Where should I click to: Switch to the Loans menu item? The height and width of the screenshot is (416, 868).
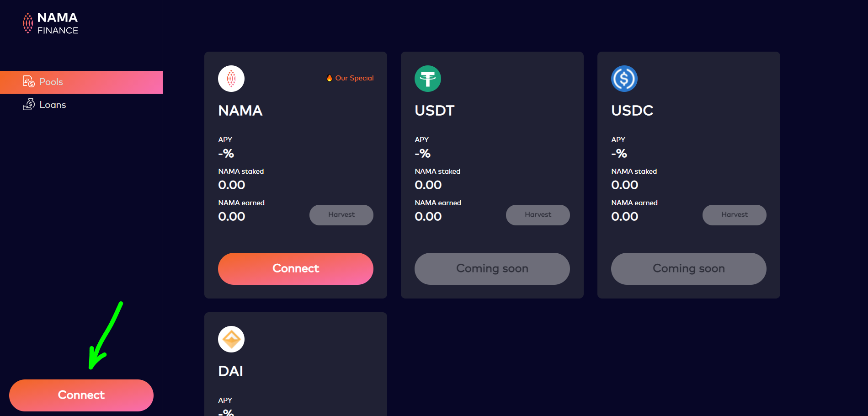click(53, 105)
